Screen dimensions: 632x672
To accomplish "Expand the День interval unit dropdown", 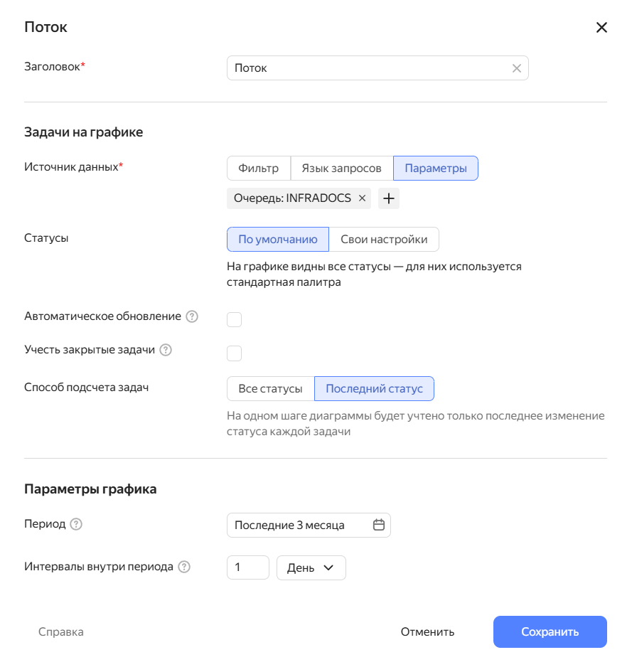I will point(311,568).
